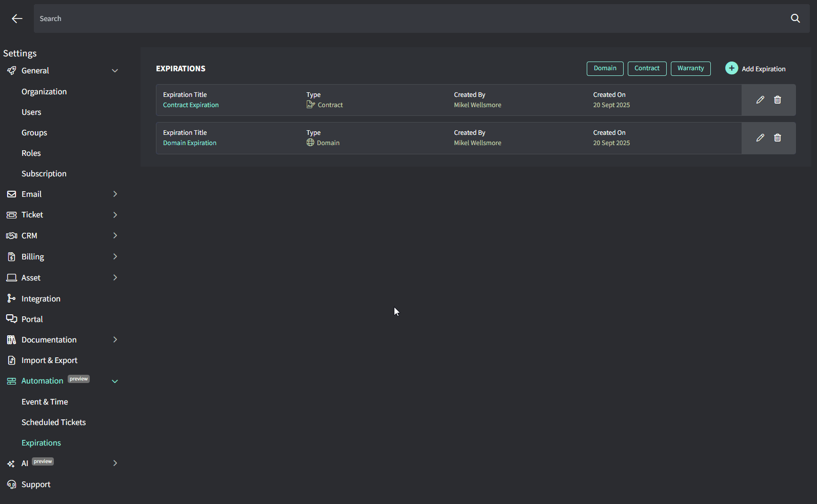Image resolution: width=817 pixels, height=504 pixels.
Task: Click the green plus Add Expiration icon
Action: (731, 68)
